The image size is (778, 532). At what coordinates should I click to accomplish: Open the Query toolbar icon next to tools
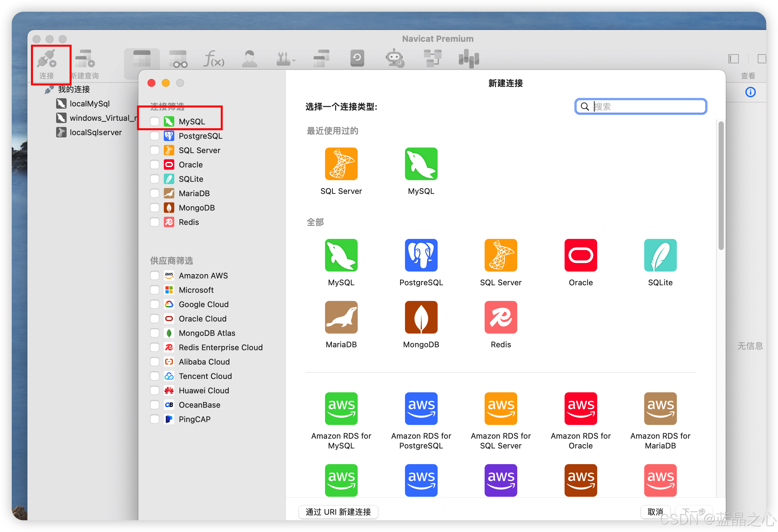click(321, 59)
